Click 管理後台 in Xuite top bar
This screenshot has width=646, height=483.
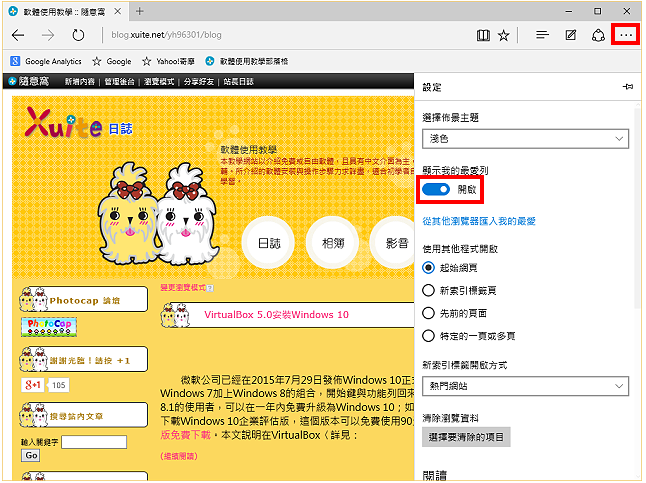coord(119,82)
